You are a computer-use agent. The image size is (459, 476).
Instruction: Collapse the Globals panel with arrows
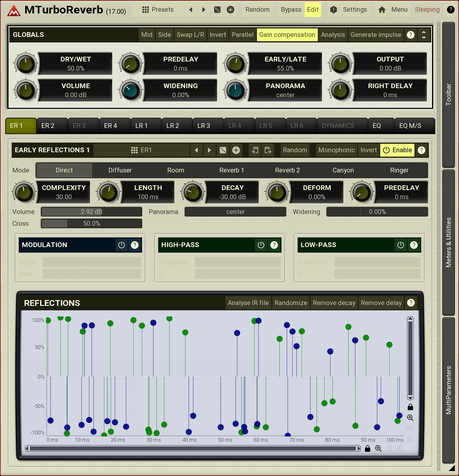tap(424, 35)
